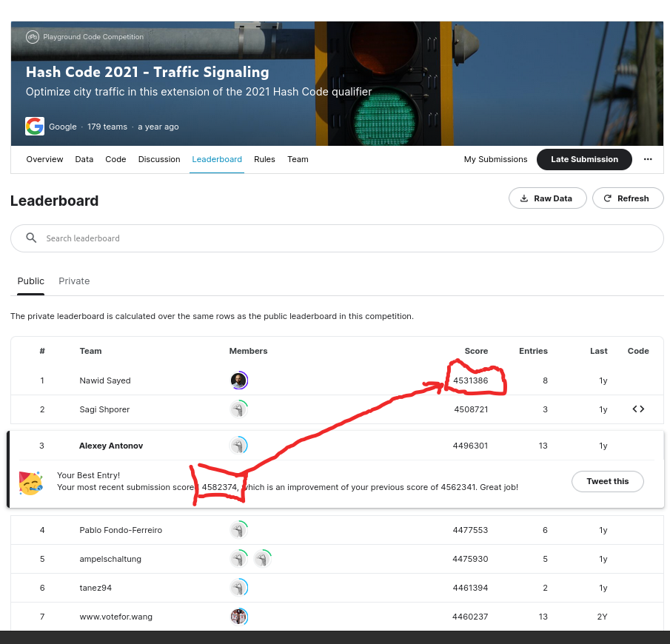Open tanez94's member avatar
This screenshot has width=670, height=644.
tap(239, 588)
